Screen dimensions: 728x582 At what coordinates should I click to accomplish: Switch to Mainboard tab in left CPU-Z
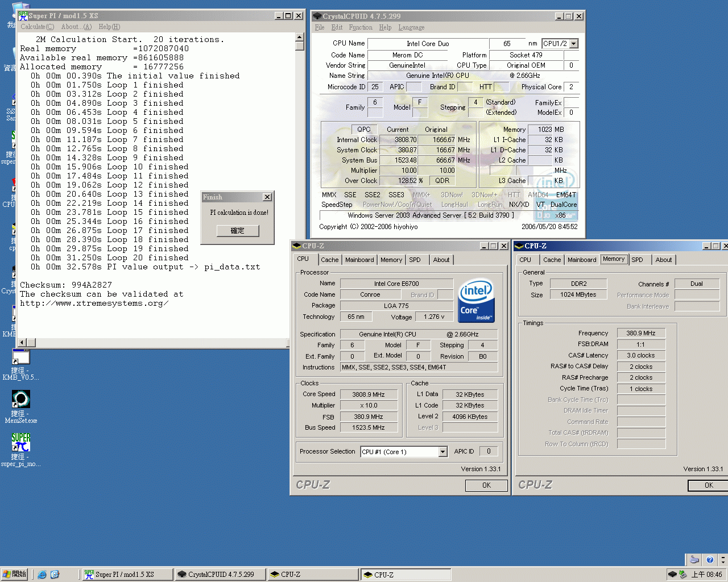(359, 260)
